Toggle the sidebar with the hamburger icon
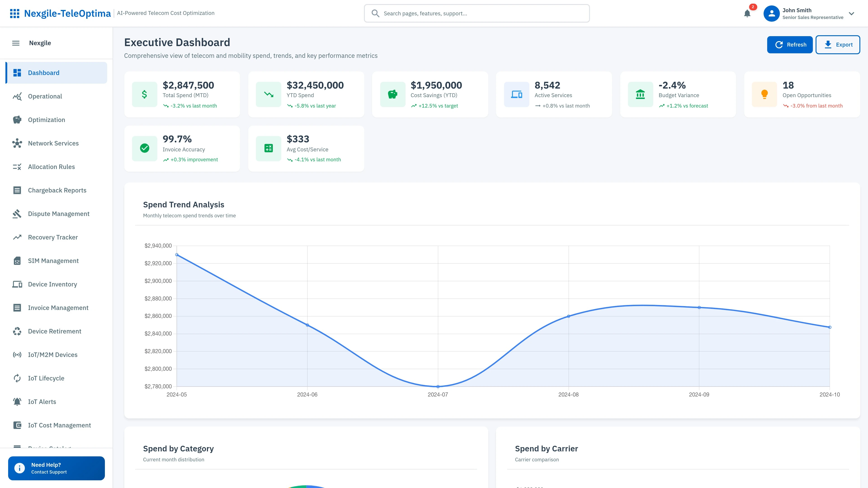 click(x=16, y=43)
